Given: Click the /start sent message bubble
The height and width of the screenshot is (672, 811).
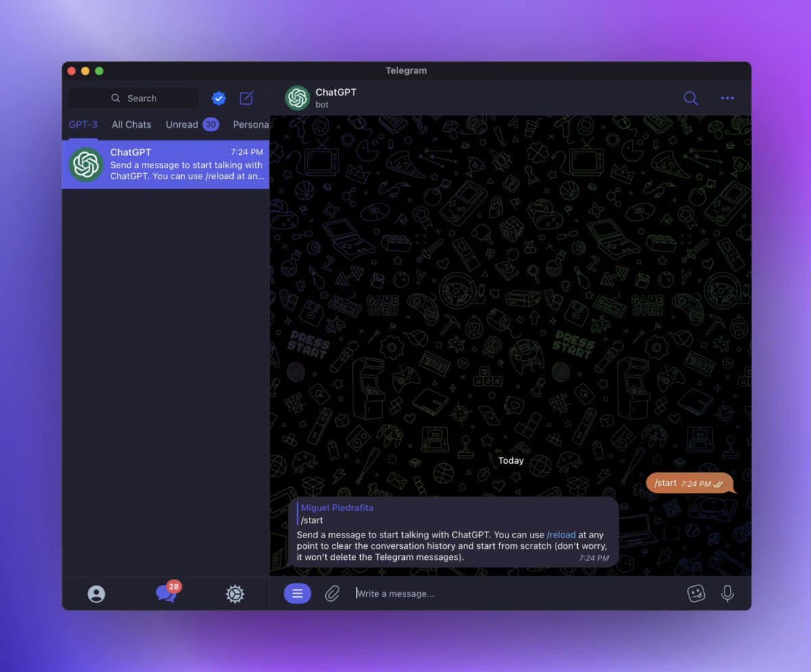Looking at the screenshot, I should (689, 483).
